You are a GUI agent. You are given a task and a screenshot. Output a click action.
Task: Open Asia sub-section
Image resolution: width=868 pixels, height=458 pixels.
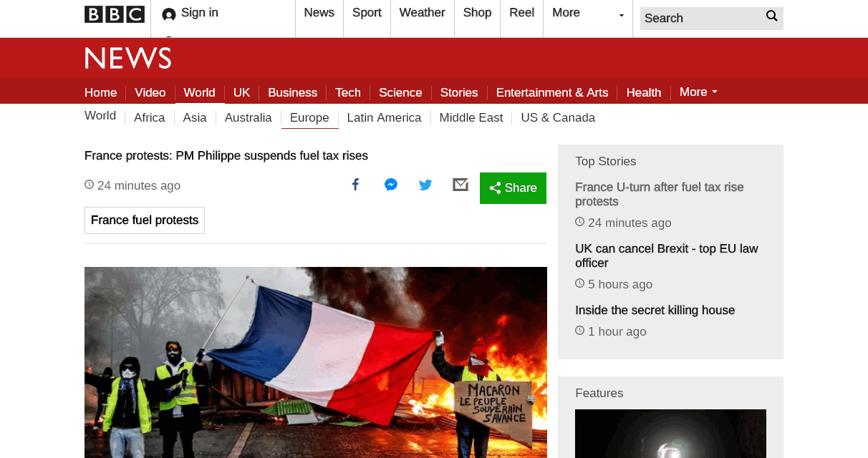tap(195, 118)
